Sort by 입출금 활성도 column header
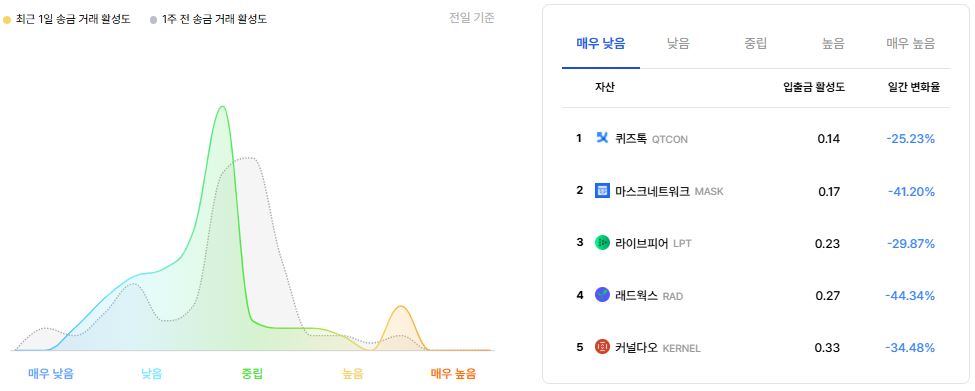 click(x=814, y=88)
